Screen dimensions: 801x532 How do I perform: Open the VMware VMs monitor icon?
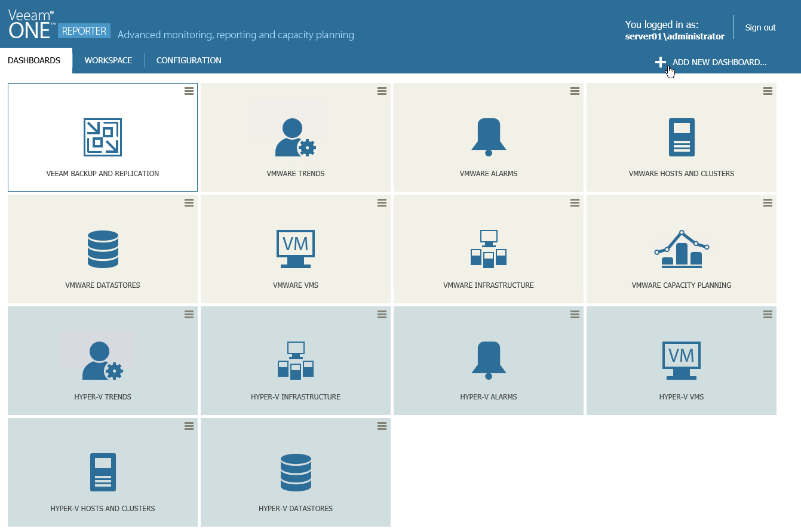coord(296,249)
